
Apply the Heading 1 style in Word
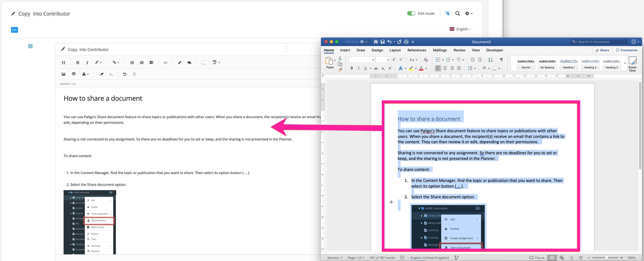(569, 64)
